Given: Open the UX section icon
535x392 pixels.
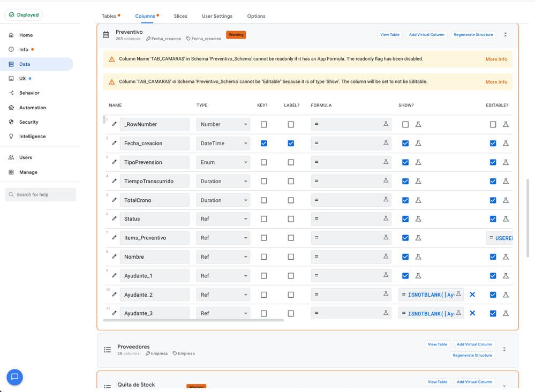Looking at the screenshot, I should pos(11,79).
